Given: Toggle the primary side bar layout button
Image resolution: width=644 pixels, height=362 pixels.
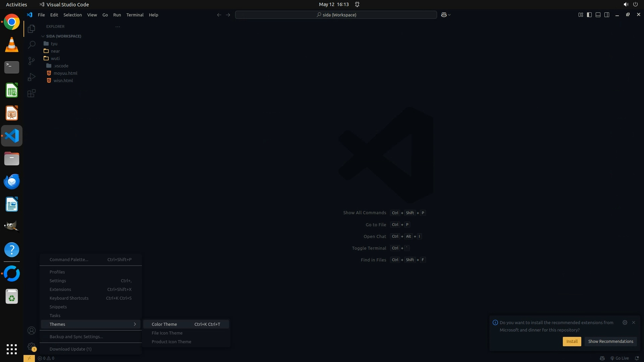Looking at the screenshot, I should click(x=589, y=15).
